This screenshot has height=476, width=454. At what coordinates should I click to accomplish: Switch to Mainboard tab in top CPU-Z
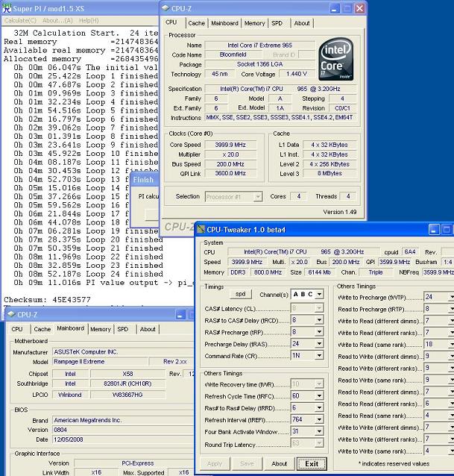(224, 23)
